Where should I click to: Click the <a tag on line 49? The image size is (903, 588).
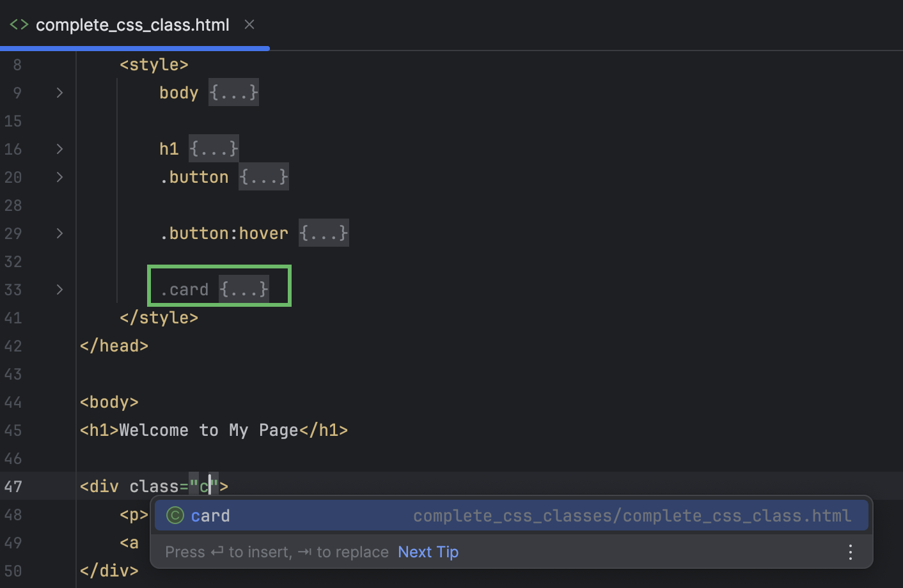tap(129, 543)
